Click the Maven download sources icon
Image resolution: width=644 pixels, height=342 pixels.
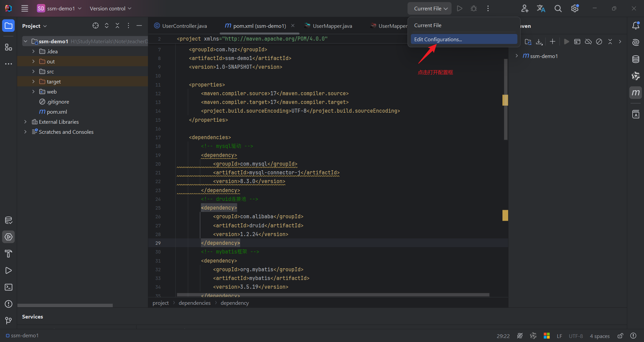click(x=539, y=42)
